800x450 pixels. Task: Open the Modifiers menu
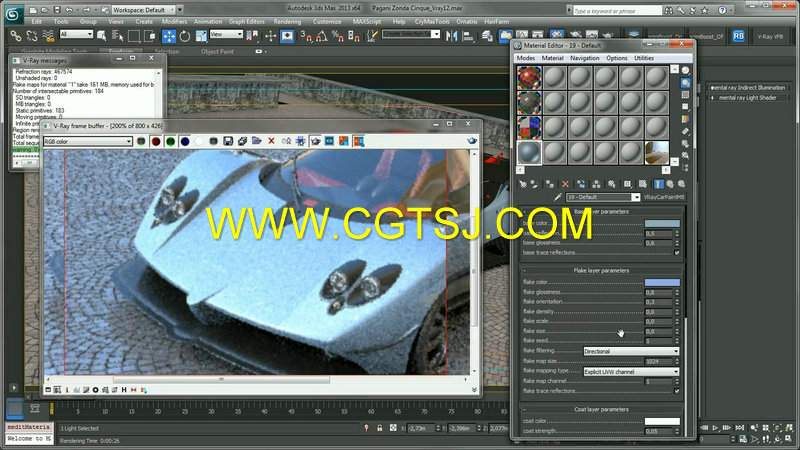click(x=174, y=21)
